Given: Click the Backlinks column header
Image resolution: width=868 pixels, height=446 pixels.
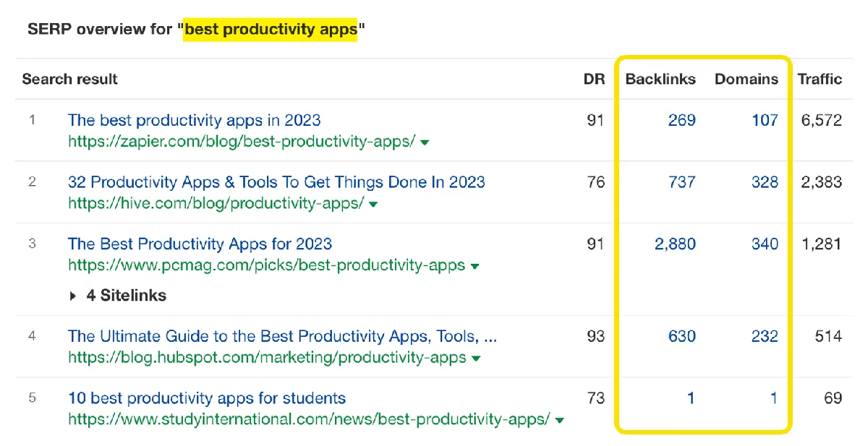Looking at the screenshot, I should [660, 79].
